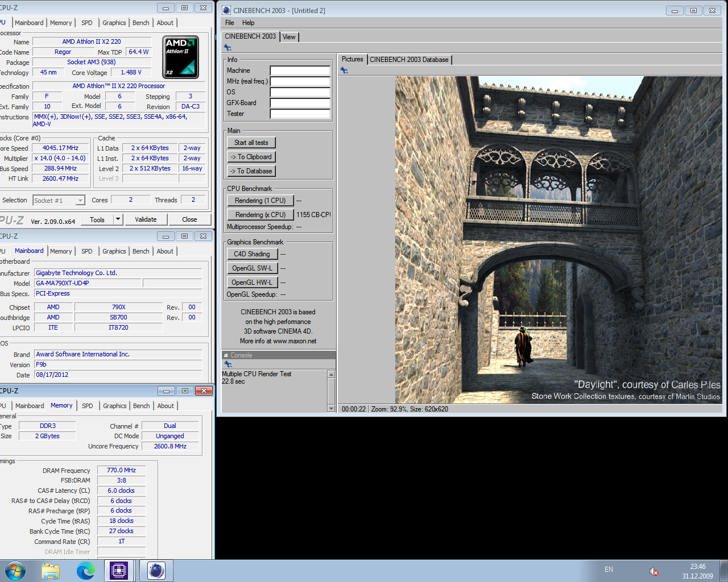Open Windows Start button

pyautogui.click(x=14, y=571)
